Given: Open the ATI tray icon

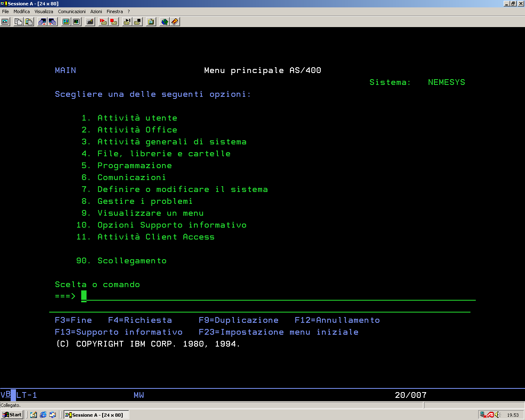Looking at the screenshot, I should [x=491, y=415].
